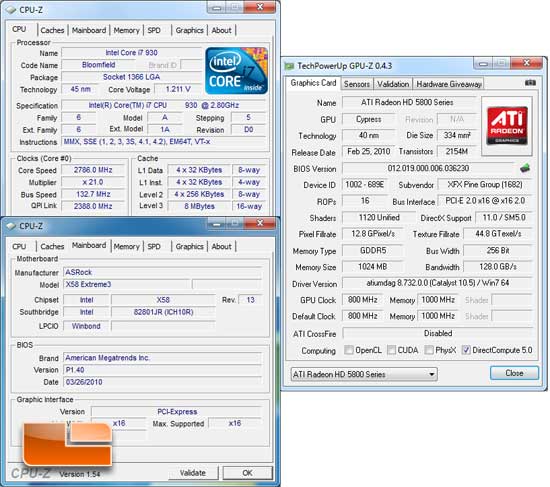
Task: Click the ATI CrossFire Disabled field
Action: pyautogui.click(x=437, y=333)
